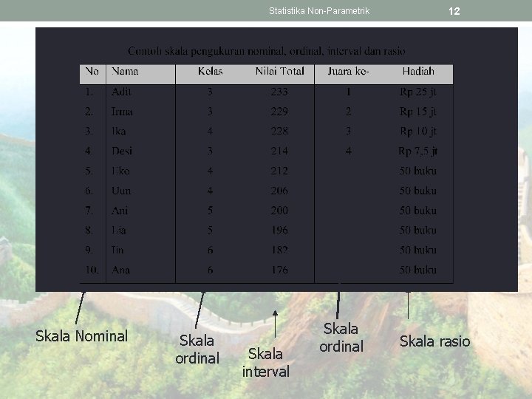532x399 pixels.
Task: Select the 'Kelas' column header
Action: tap(210, 71)
